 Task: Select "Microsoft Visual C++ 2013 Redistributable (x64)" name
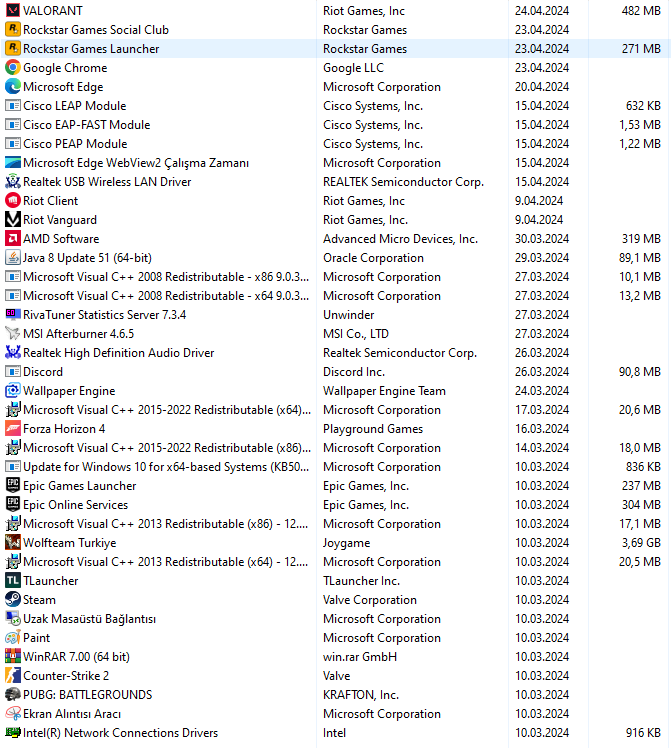click(x=165, y=562)
